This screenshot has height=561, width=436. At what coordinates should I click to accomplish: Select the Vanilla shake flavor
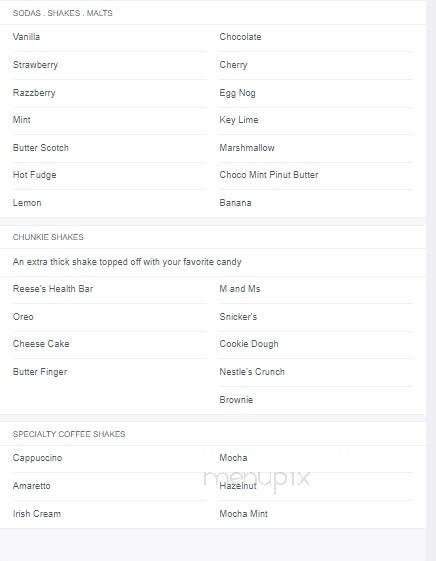26,37
